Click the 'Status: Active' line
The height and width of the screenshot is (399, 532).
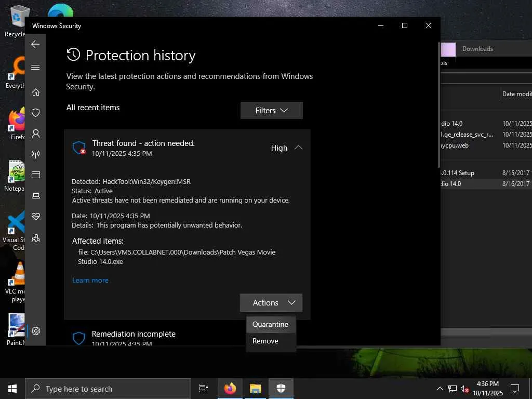coord(92,191)
